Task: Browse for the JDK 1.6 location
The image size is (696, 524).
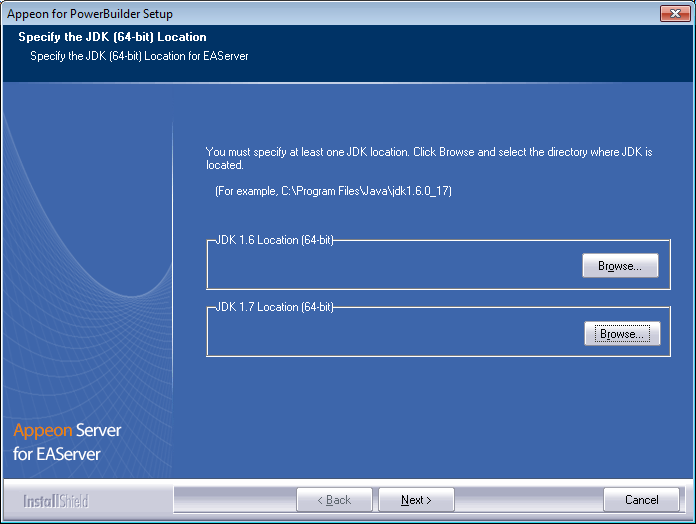Action: (620, 266)
